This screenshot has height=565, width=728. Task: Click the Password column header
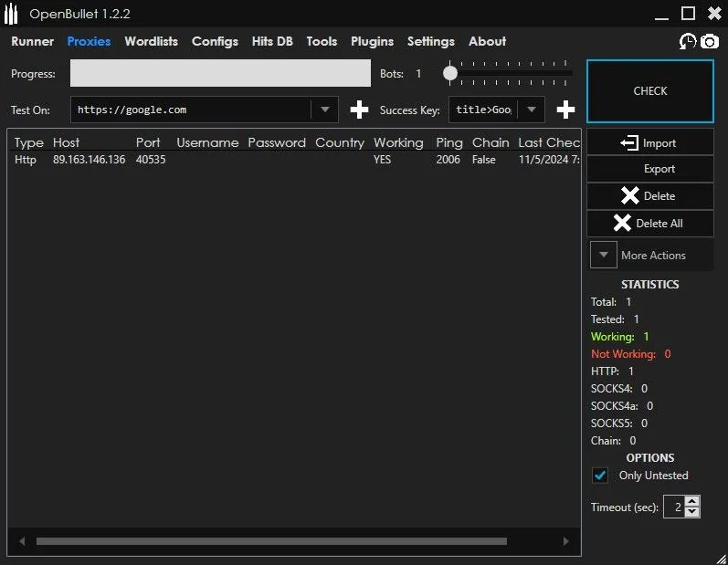click(x=277, y=142)
